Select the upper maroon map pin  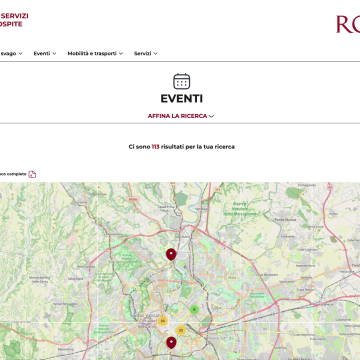point(171,254)
